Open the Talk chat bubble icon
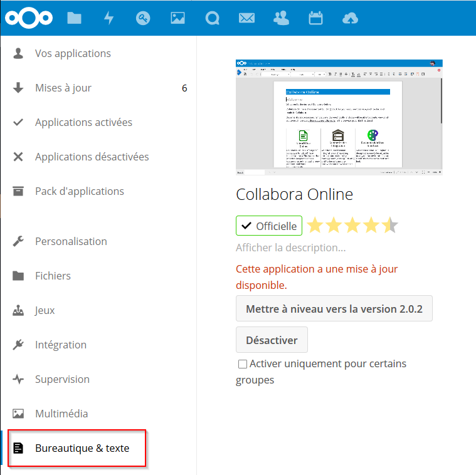 pyautogui.click(x=212, y=18)
